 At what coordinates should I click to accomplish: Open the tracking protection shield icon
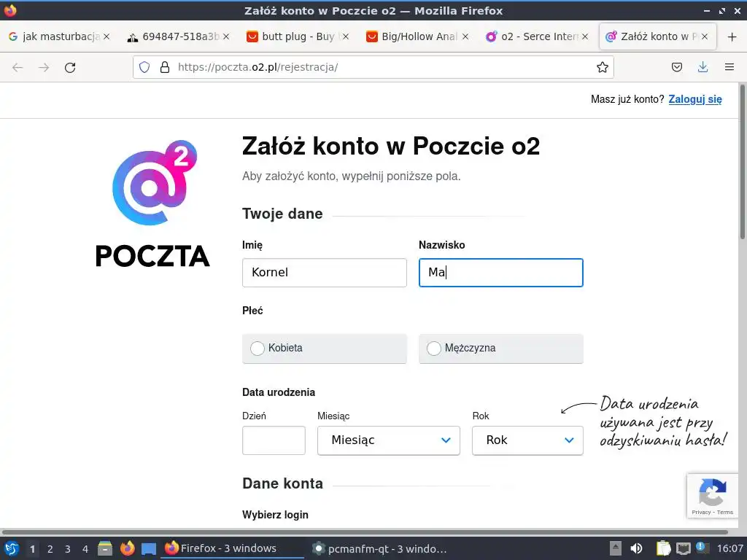pos(144,67)
